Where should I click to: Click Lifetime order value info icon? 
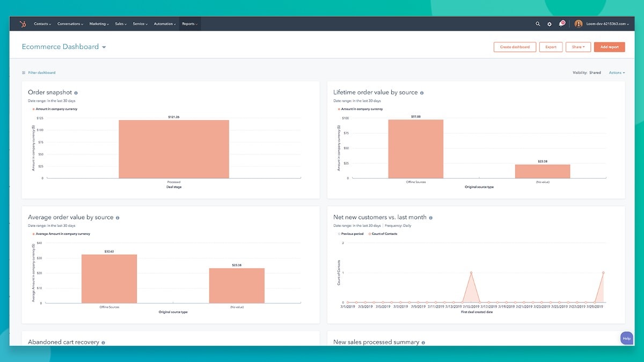[422, 93]
